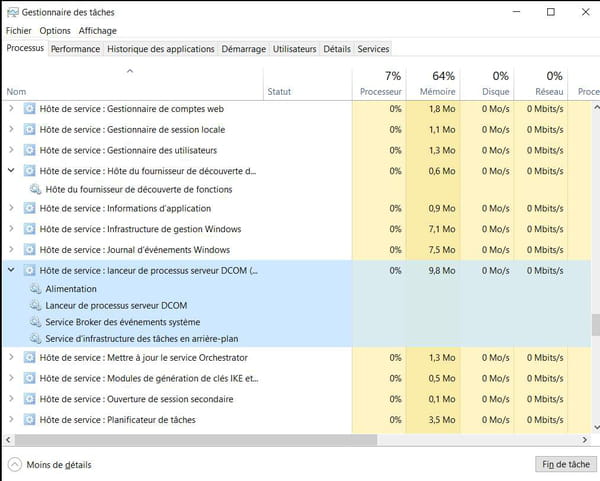
Task: Open the Fichier menu
Action: (18, 31)
